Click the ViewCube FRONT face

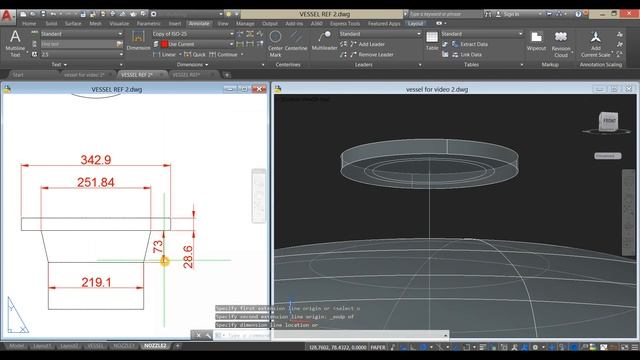coord(609,121)
